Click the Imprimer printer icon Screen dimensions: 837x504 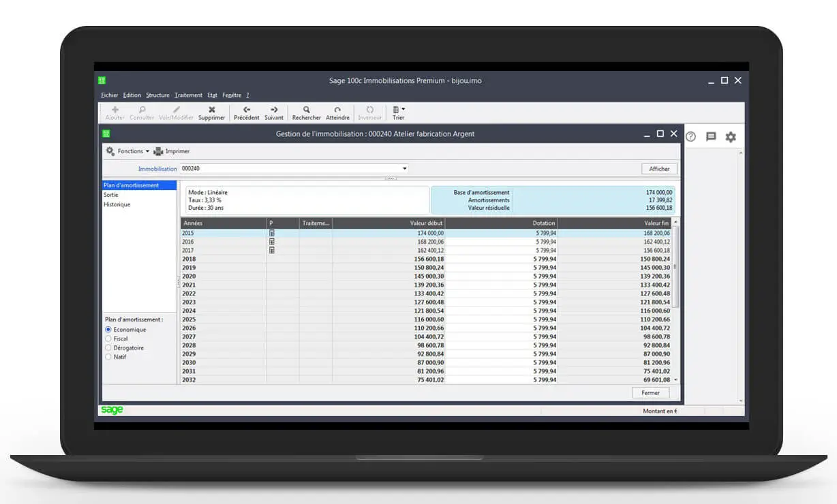click(x=159, y=151)
